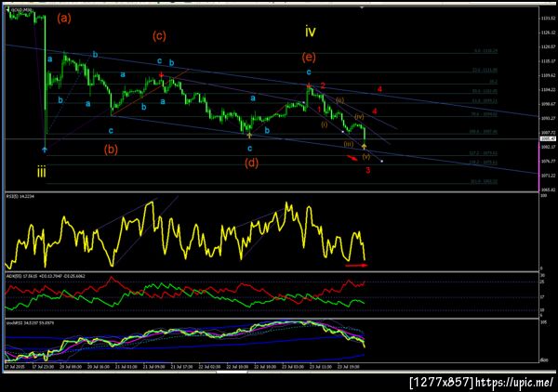Select the red '1' wave label

point(319,110)
